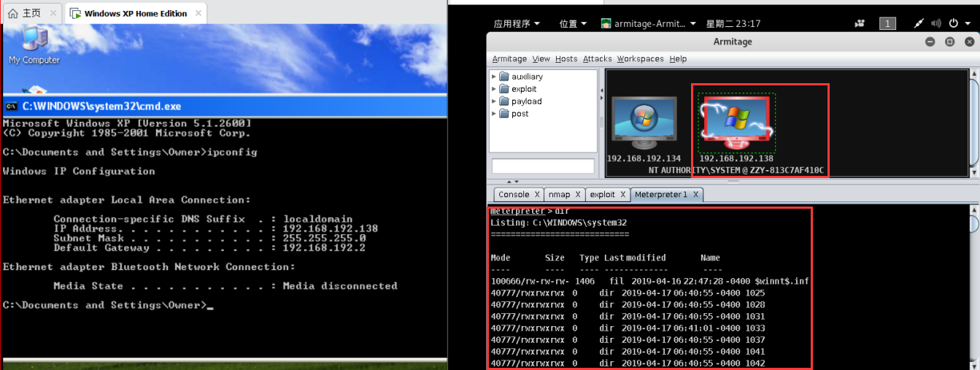The height and width of the screenshot is (370, 980).
Task: Click the post folder icon
Action: (x=505, y=114)
